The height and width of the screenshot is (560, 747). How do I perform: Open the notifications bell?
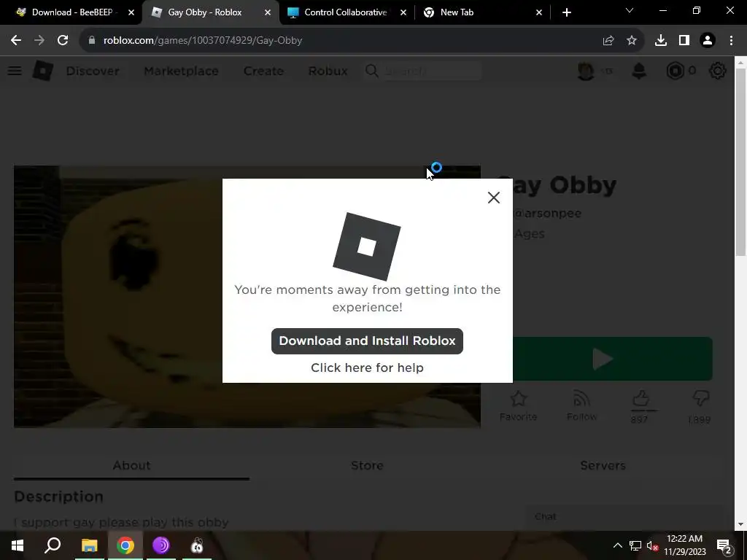639,71
